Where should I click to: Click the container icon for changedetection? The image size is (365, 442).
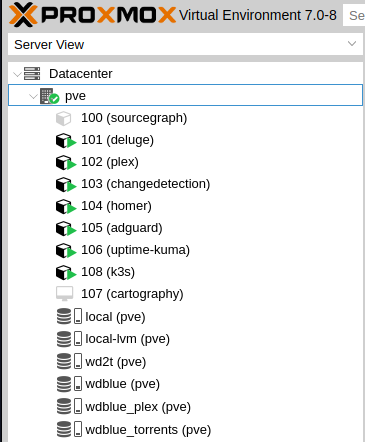tap(66, 184)
